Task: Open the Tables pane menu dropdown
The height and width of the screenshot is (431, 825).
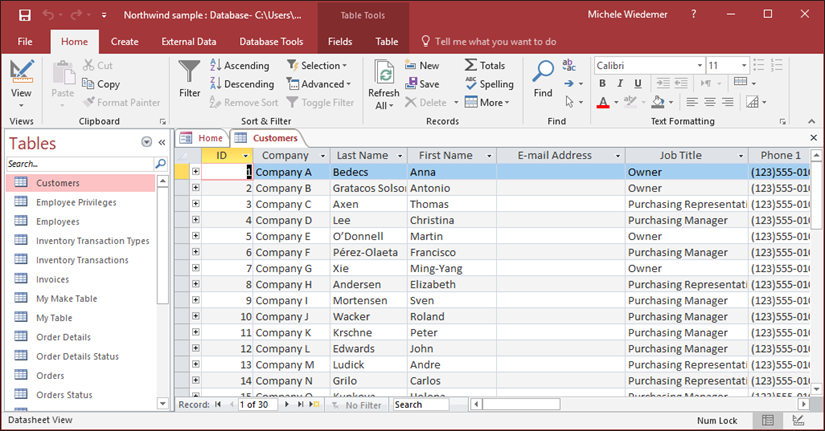Action: click(x=146, y=142)
